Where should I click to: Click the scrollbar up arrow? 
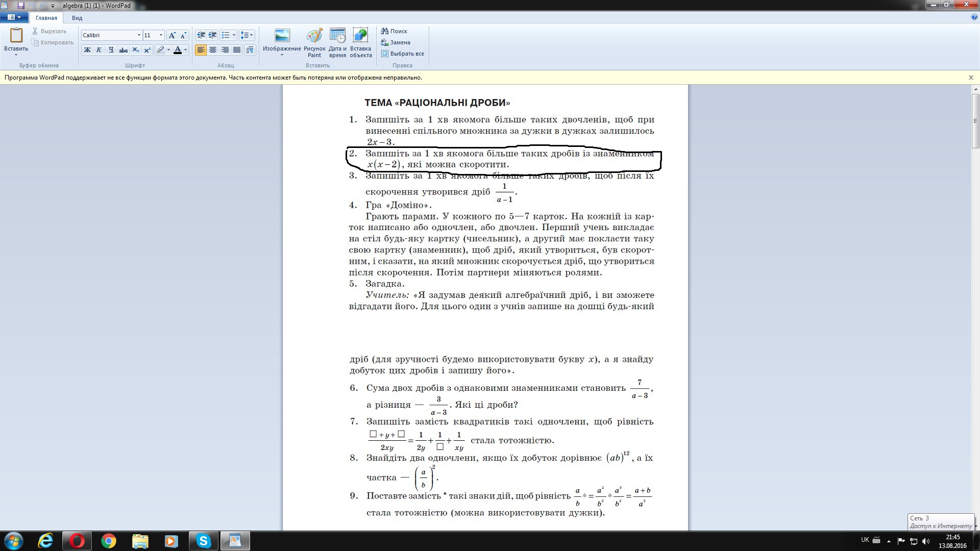point(975,90)
